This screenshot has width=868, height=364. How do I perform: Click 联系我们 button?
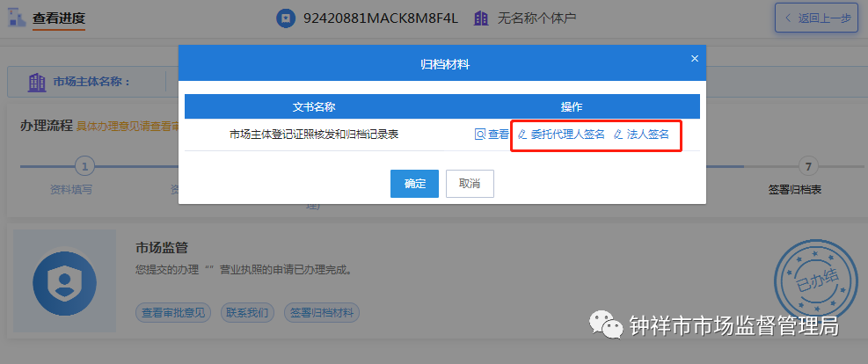[x=247, y=312]
